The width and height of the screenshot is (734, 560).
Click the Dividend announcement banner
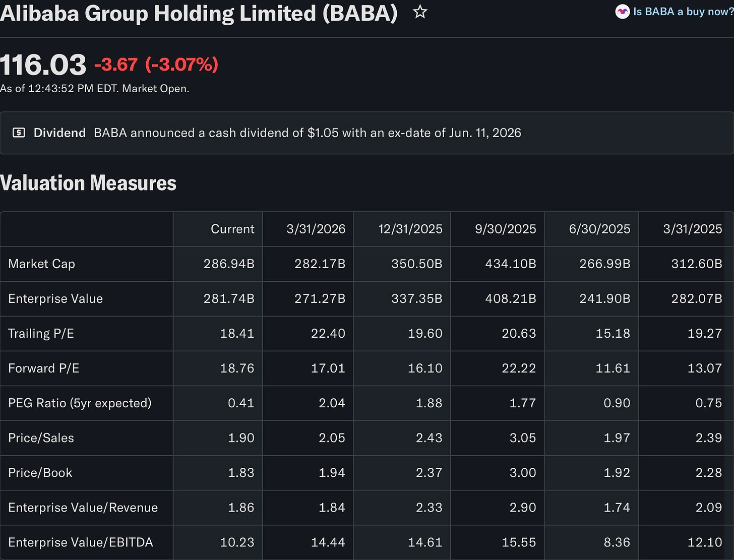367,133
